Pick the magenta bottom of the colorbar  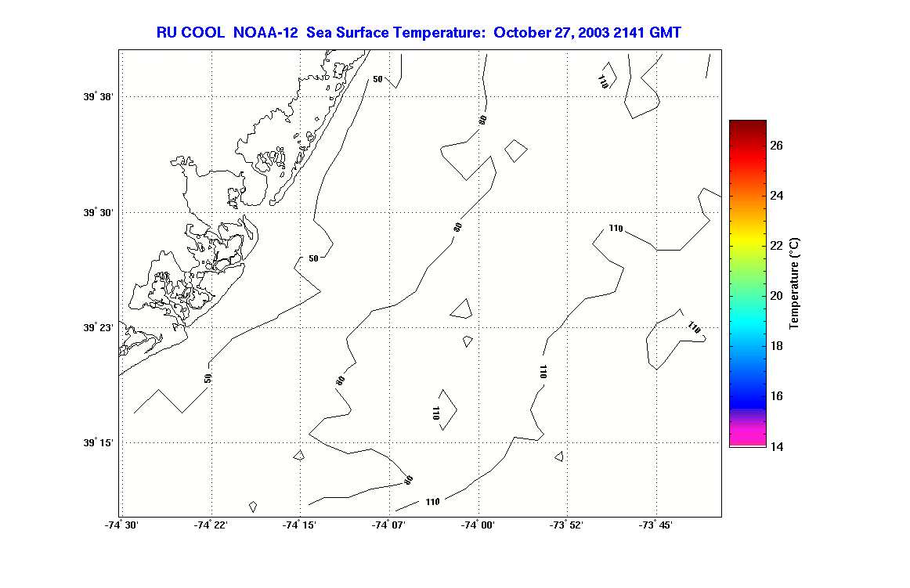[748, 437]
